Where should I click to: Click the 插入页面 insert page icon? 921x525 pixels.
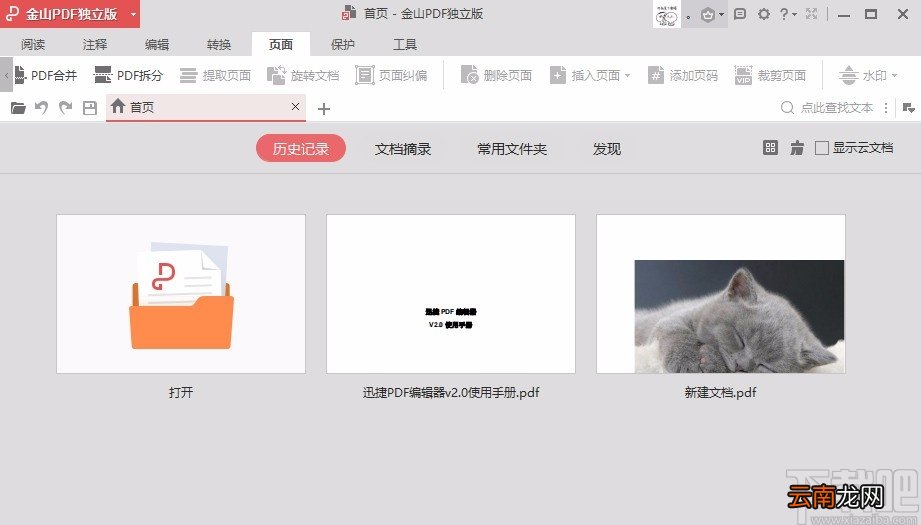tap(557, 75)
